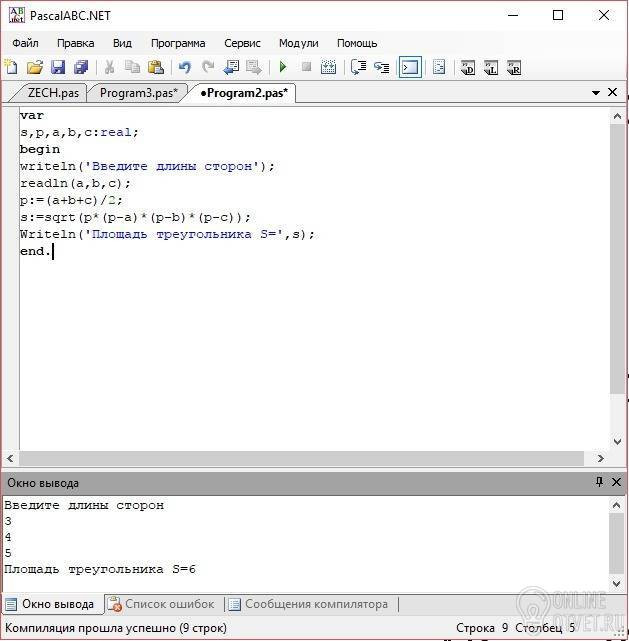This screenshot has width=629, height=641.
Task: Click the editor horizontal scrollbar track
Action: (x=301, y=458)
